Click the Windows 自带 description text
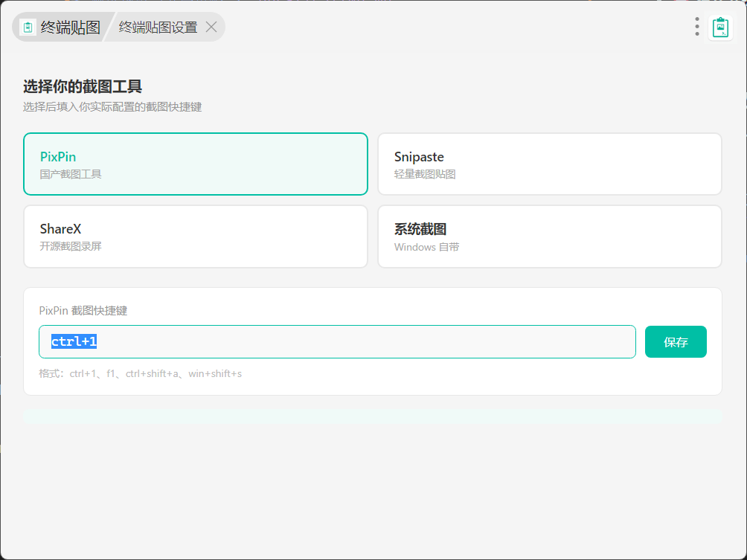747x560 pixels. pyautogui.click(x=426, y=247)
